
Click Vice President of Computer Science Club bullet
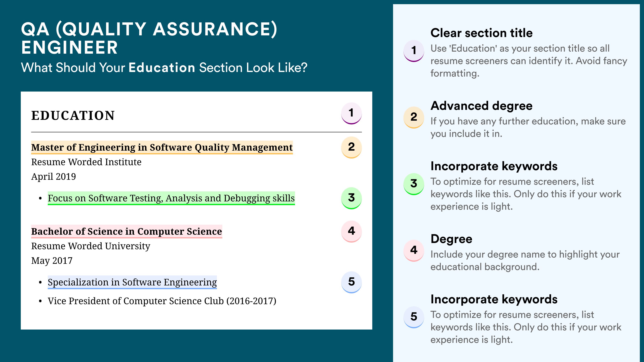[162, 301]
